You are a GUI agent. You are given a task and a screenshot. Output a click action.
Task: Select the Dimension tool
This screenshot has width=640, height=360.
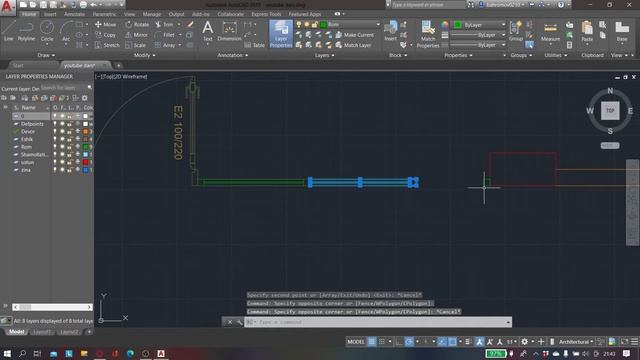(229, 31)
